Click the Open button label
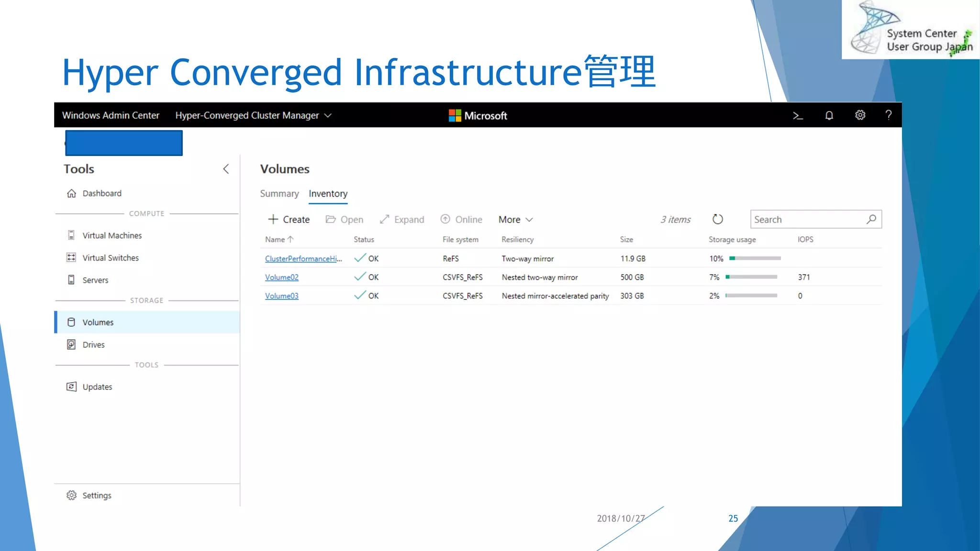This screenshot has height=551, width=980. [x=352, y=220]
